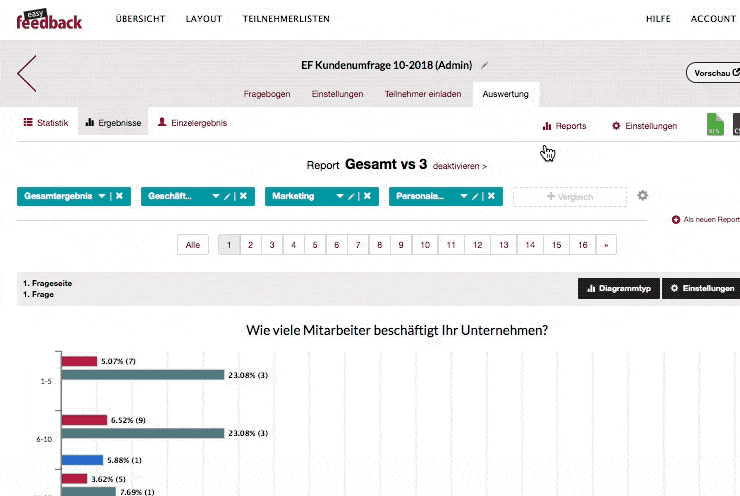Click the 23.08% teal bar for 1-5

(x=143, y=375)
